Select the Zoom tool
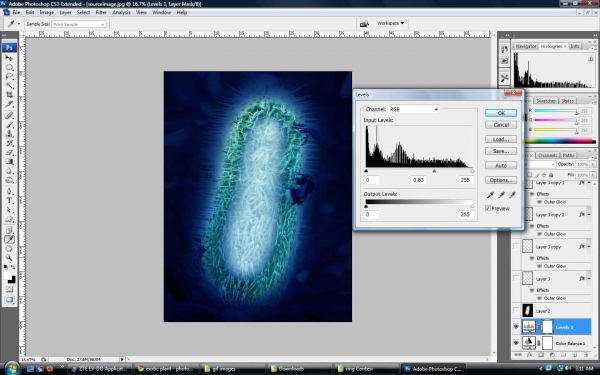Viewport: 600px width, 375px height. click(9, 258)
